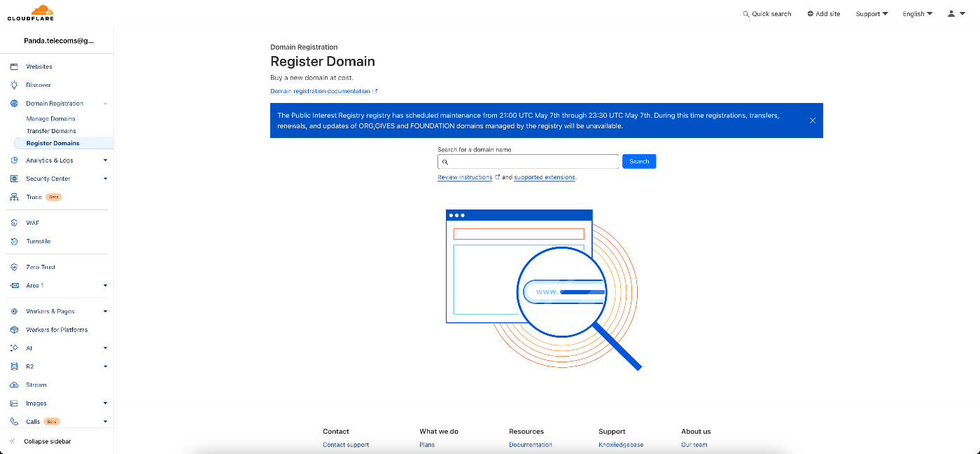Click the Analytics & Logs chart icon

(x=14, y=160)
